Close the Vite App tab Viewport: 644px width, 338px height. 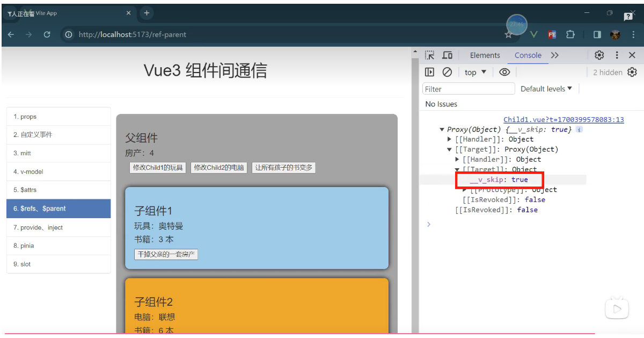pos(128,13)
